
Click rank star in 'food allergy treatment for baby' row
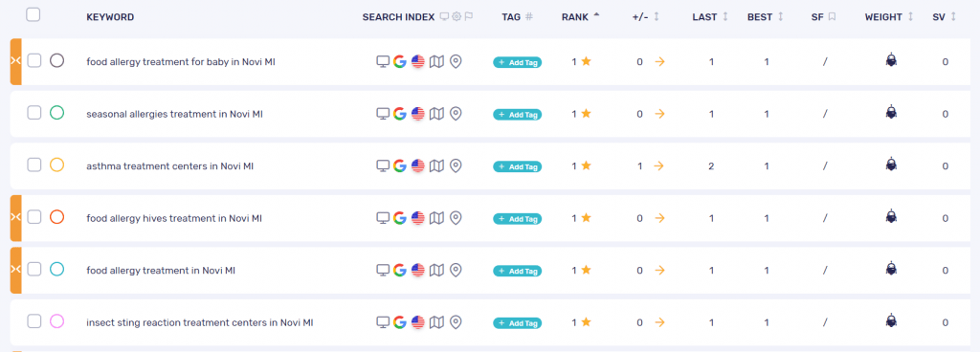(586, 61)
